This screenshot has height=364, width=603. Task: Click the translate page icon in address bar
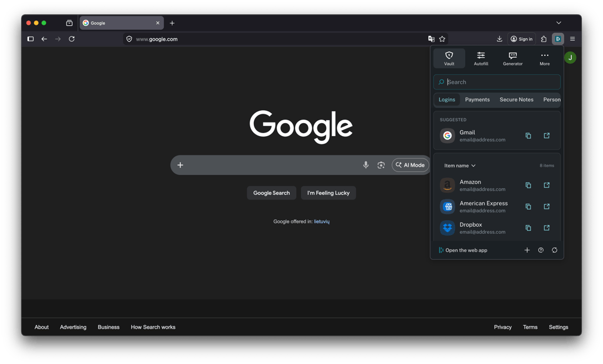tap(431, 39)
